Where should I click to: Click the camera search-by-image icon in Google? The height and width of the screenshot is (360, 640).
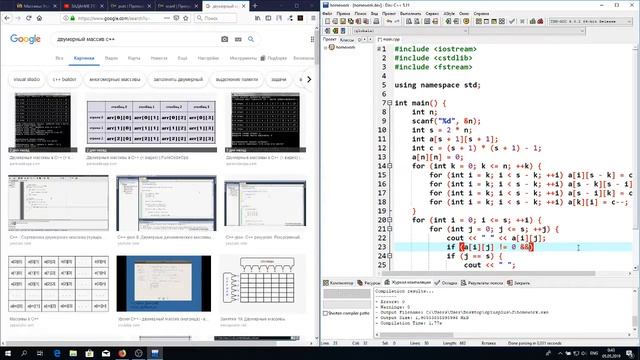224,39
